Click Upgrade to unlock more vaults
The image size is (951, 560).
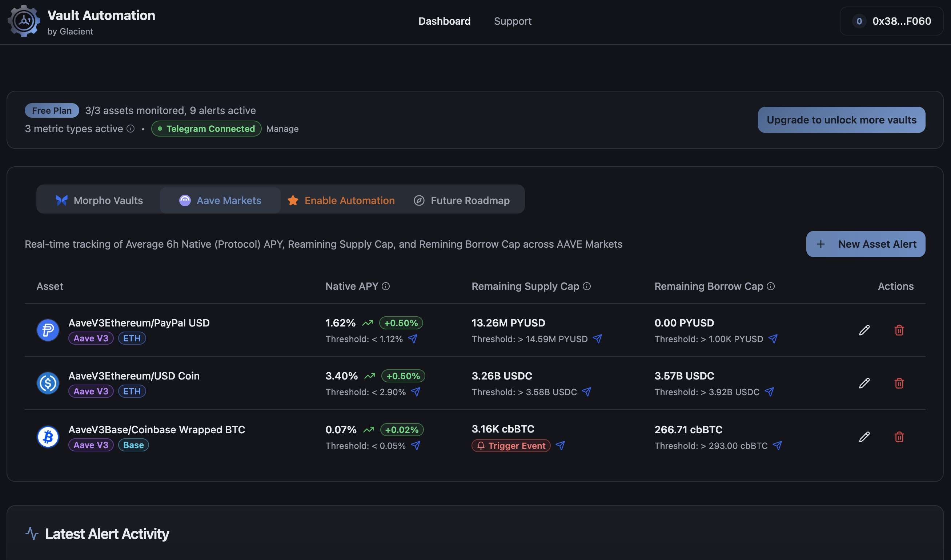pos(841,119)
